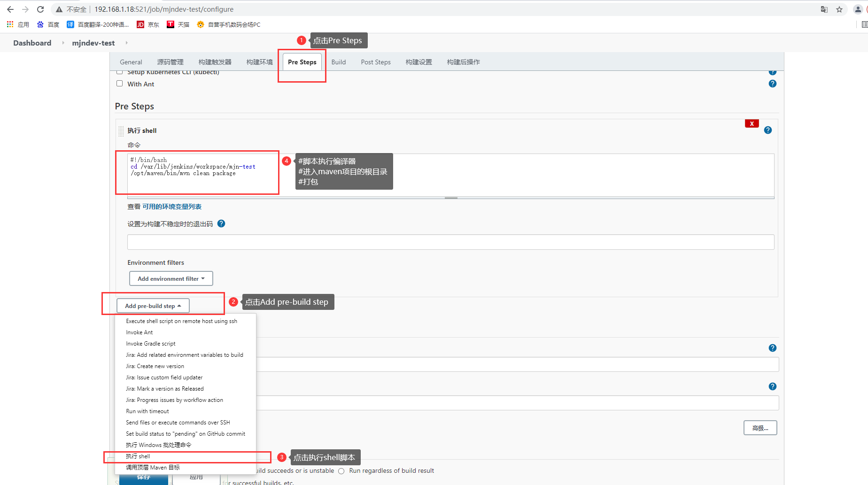Open the Baidu bookmark

click(48, 24)
